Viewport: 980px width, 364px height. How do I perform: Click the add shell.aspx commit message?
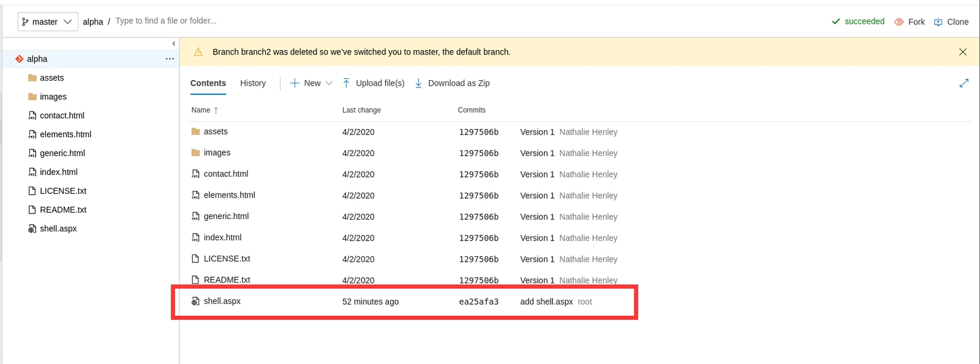[546, 302]
